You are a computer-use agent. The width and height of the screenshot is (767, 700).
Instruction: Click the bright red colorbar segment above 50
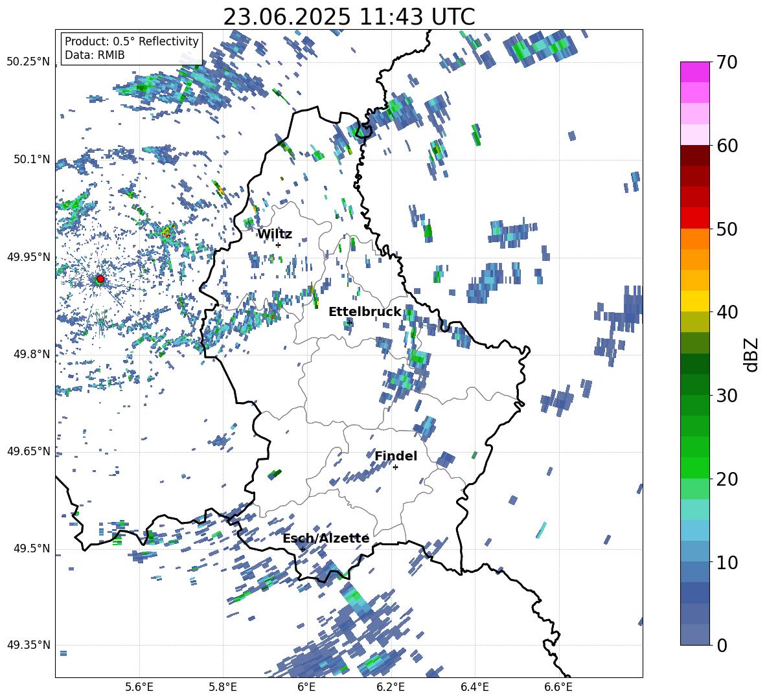coord(694,218)
